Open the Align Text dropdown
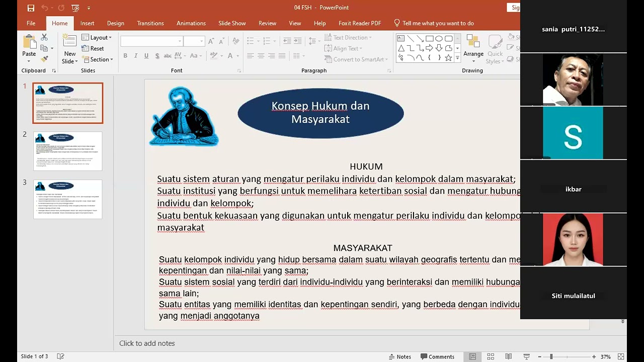The width and height of the screenshot is (644, 362). (x=344, y=48)
